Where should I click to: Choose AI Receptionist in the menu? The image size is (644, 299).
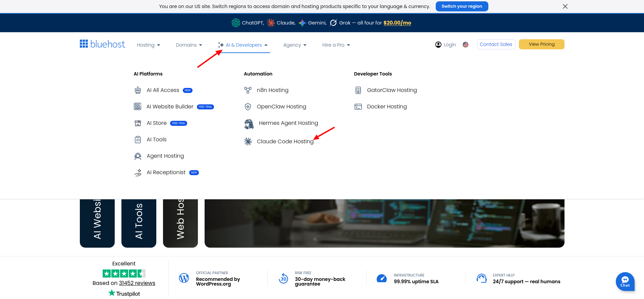pyautogui.click(x=166, y=172)
